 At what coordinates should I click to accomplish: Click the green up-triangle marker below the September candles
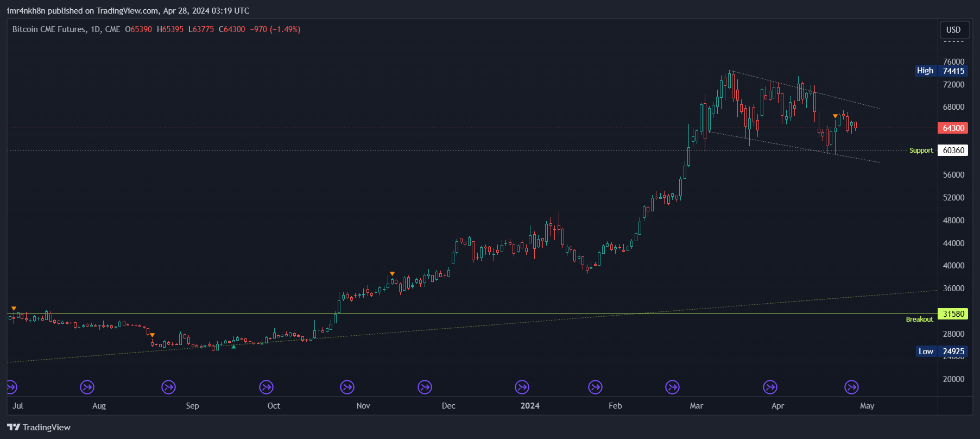tap(234, 346)
